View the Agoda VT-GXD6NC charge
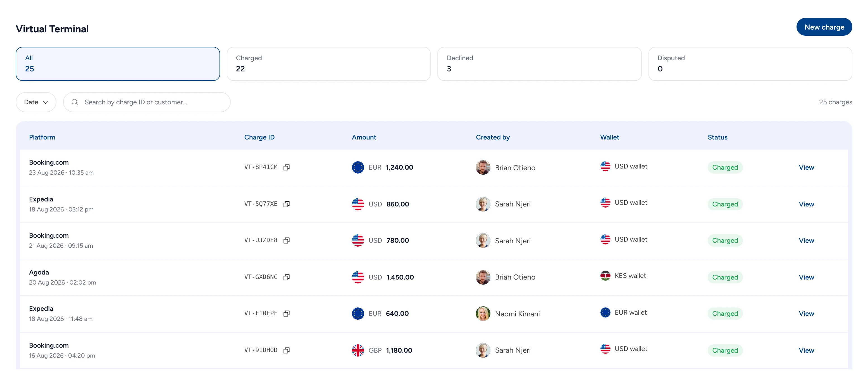The height and width of the screenshot is (385, 868). point(806,277)
